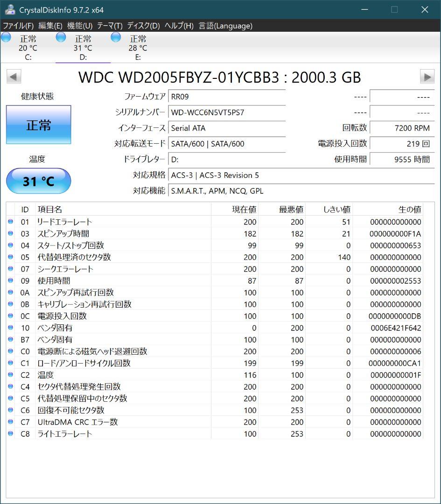Click the disk title WDC WD2005FBYZ-01YCBB3
This screenshot has height=504, width=441.
click(x=219, y=77)
